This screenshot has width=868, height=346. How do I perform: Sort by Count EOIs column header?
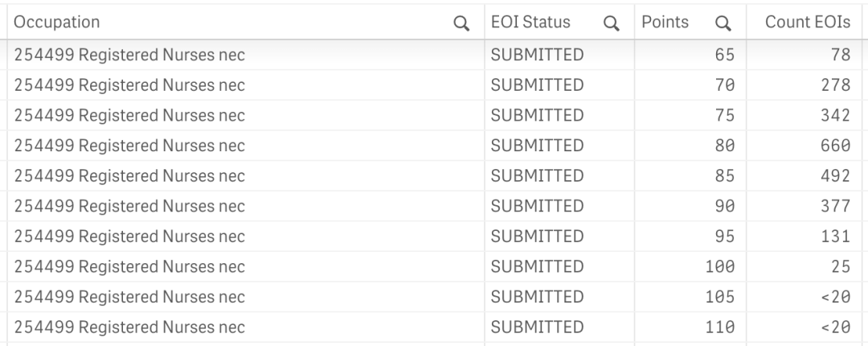[808, 23]
